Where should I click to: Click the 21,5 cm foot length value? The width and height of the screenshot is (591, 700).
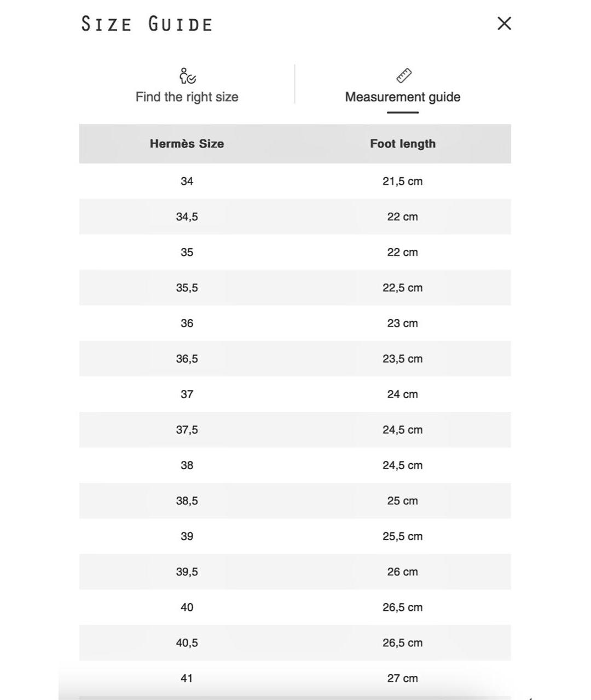point(402,181)
